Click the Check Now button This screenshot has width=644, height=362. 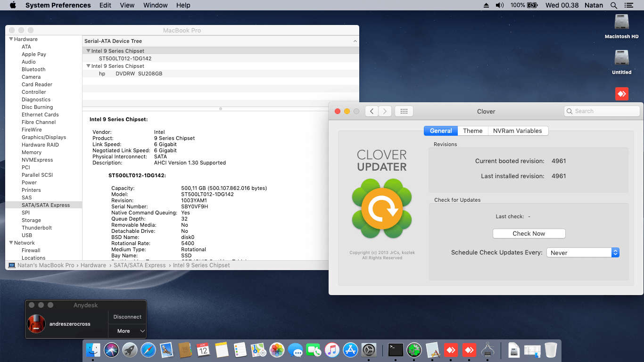529,234
